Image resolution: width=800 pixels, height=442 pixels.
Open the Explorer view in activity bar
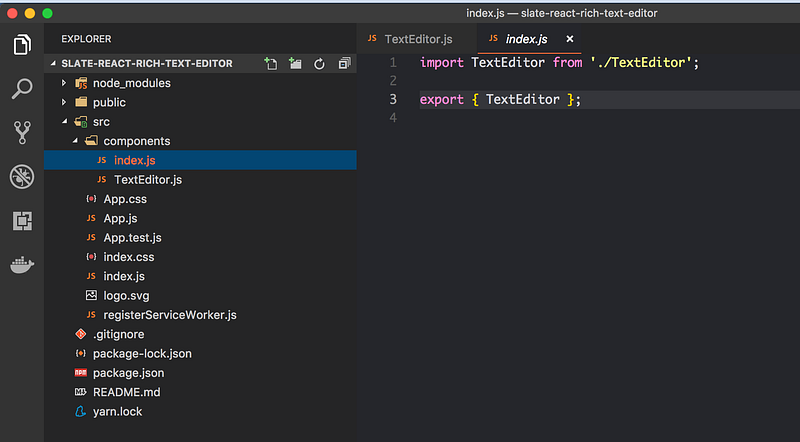tap(21, 44)
